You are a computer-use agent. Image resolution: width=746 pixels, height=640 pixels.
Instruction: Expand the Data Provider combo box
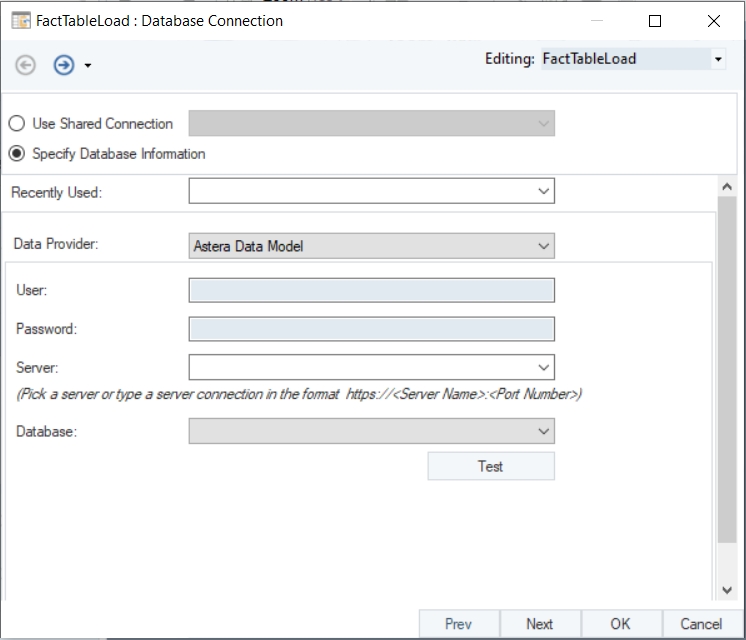pos(543,246)
